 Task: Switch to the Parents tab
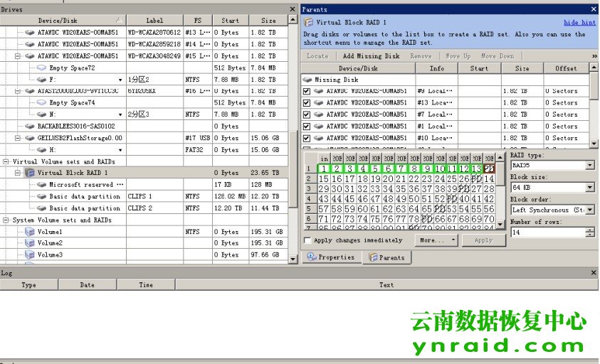point(386,257)
